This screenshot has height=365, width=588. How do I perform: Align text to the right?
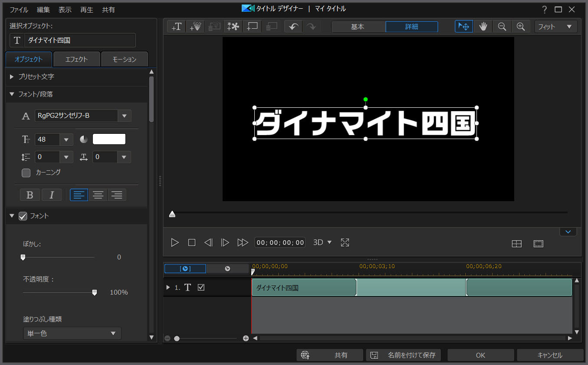pos(117,195)
